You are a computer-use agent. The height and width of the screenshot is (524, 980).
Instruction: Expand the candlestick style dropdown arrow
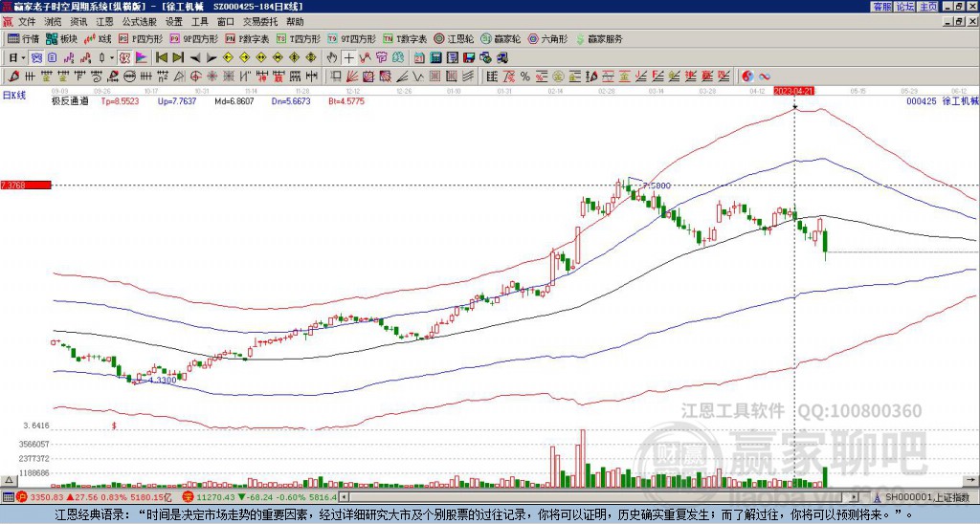pos(112,58)
